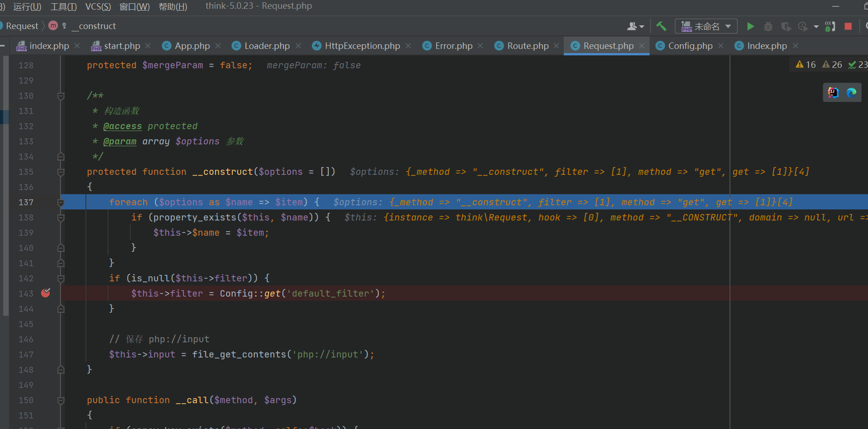Click the 23 typos indicator
The height and width of the screenshot is (429, 868).
858,65
